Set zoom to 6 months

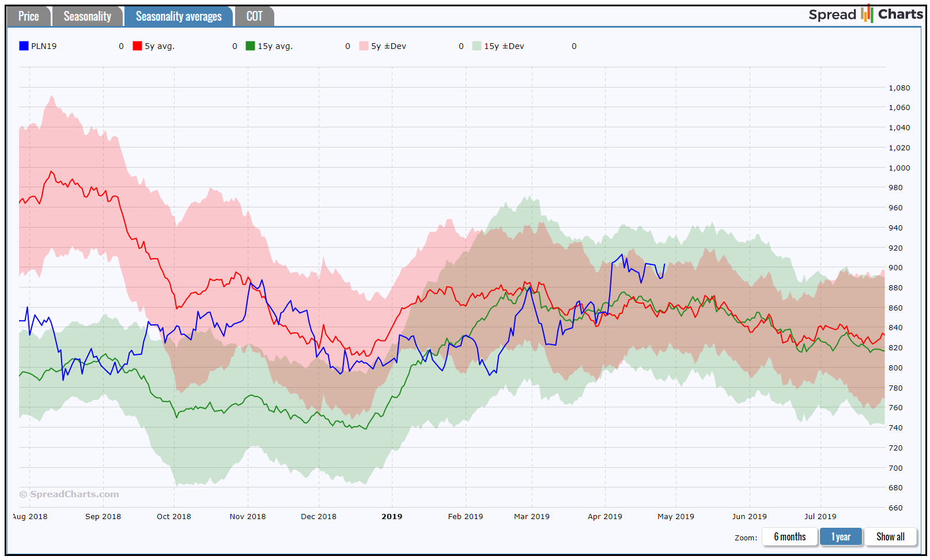click(789, 537)
